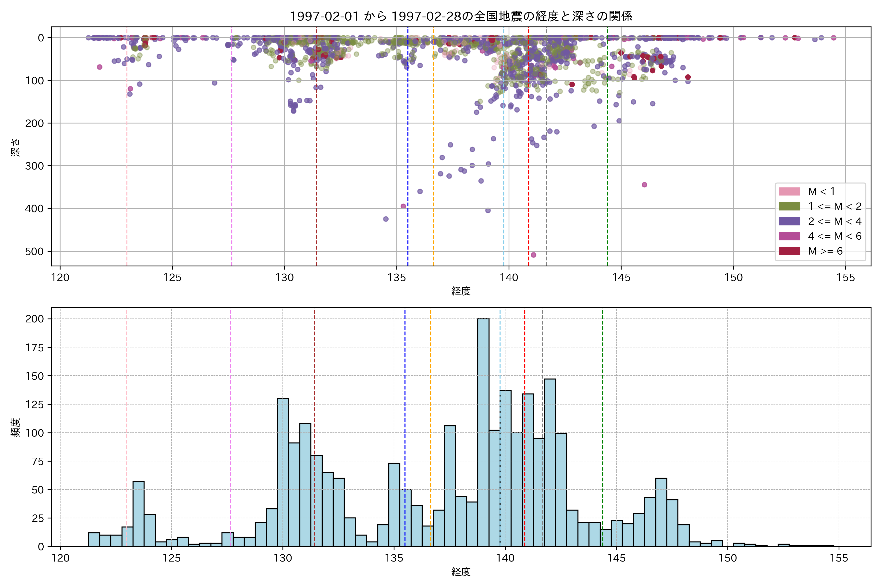882x588 pixels.
Task: Click the pink M < 1 legend swatch
Action: tap(789, 192)
